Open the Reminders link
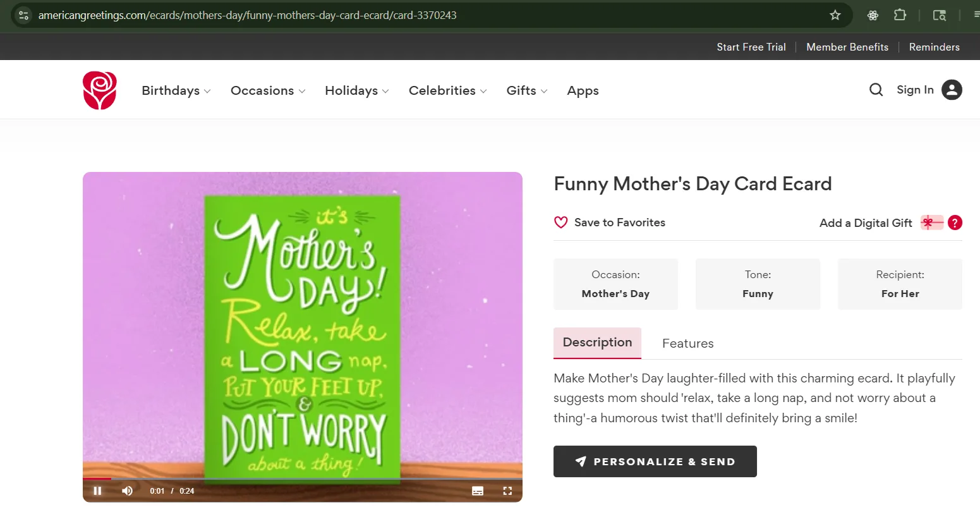Screen dimensions: 980x512 [934, 47]
